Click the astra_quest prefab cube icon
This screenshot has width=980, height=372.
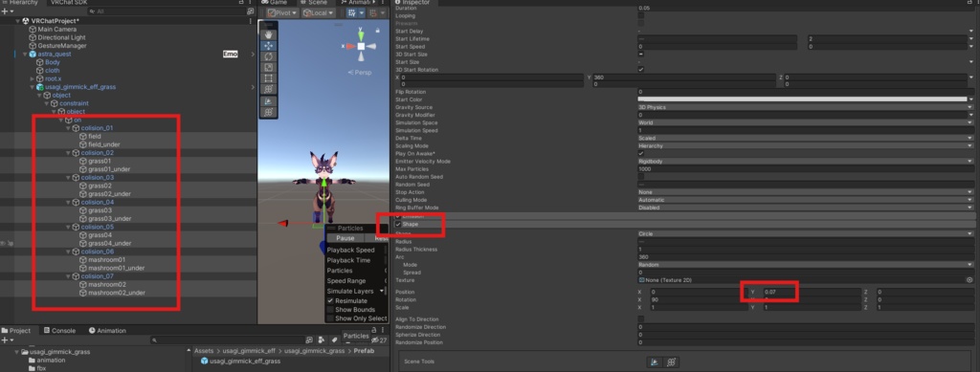[x=33, y=54]
